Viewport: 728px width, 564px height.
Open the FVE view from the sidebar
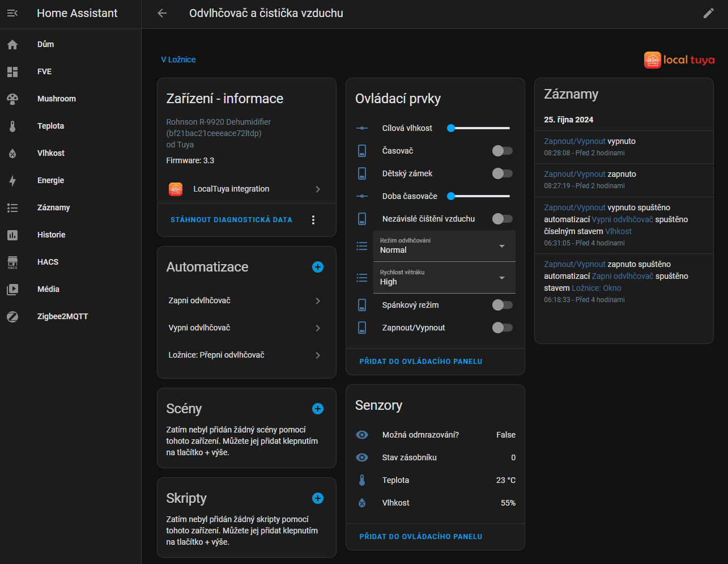click(70, 71)
